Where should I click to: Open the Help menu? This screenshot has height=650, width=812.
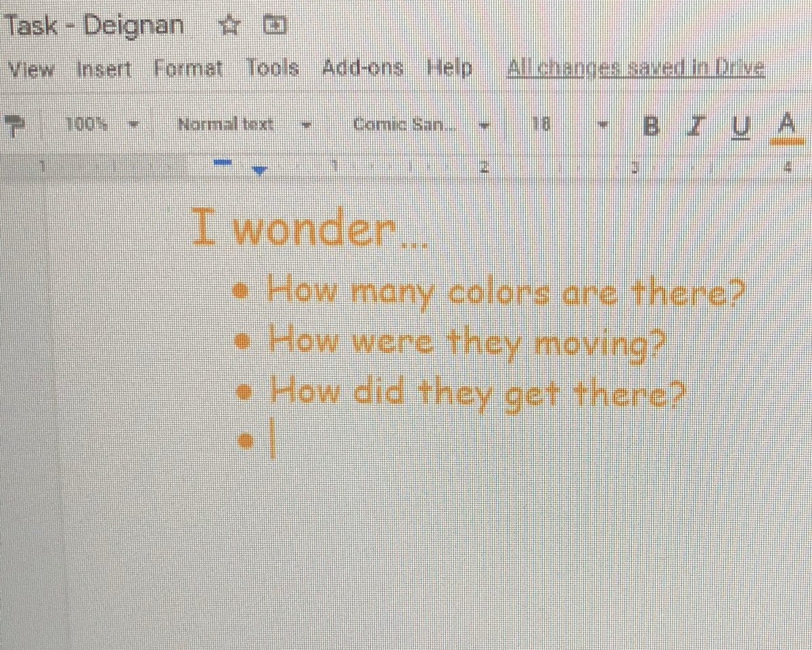click(449, 68)
